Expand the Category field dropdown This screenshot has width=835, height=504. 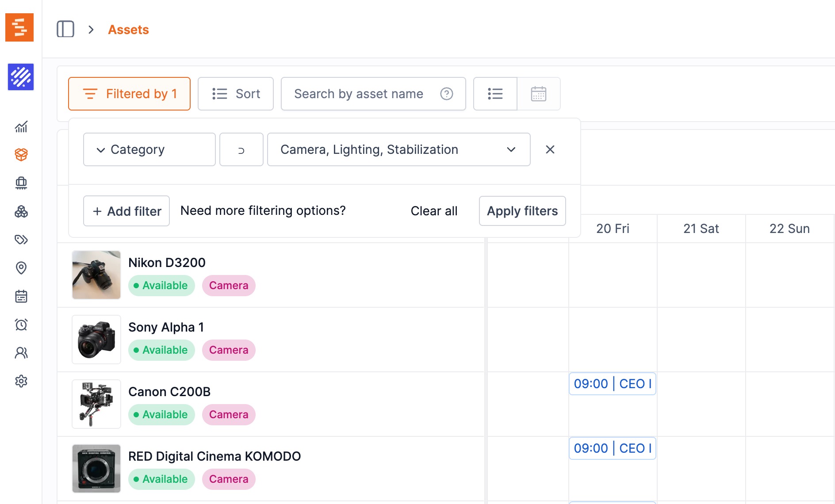pos(149,149)
